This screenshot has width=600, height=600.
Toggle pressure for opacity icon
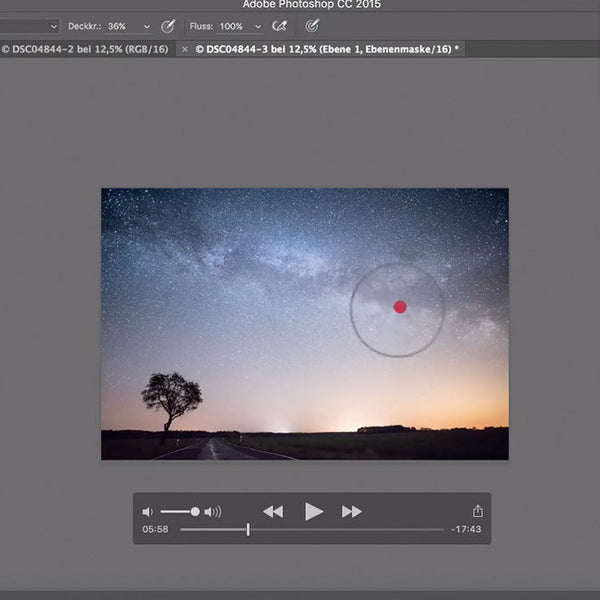pyautogui.click(x=168, y=26)
